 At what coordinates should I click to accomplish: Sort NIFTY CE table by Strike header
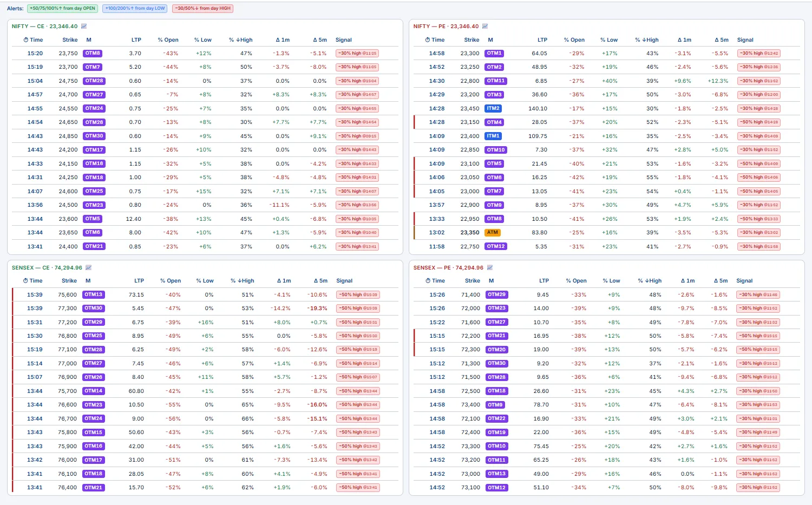click(70, 40)
